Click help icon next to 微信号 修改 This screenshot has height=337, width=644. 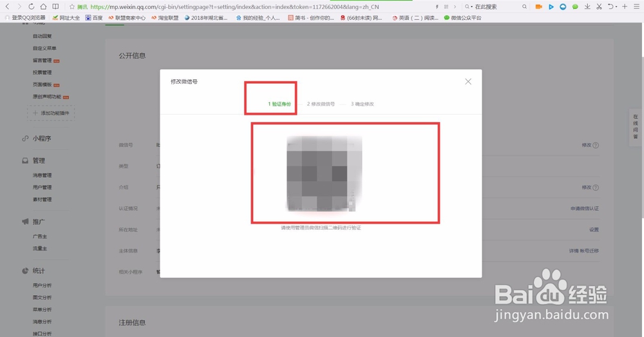point(596,145)
